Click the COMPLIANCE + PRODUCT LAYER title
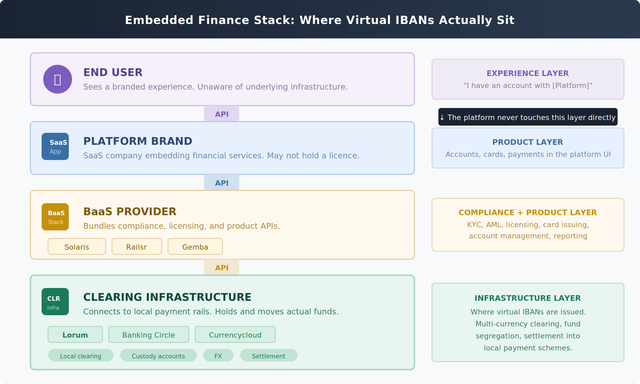 528,212
